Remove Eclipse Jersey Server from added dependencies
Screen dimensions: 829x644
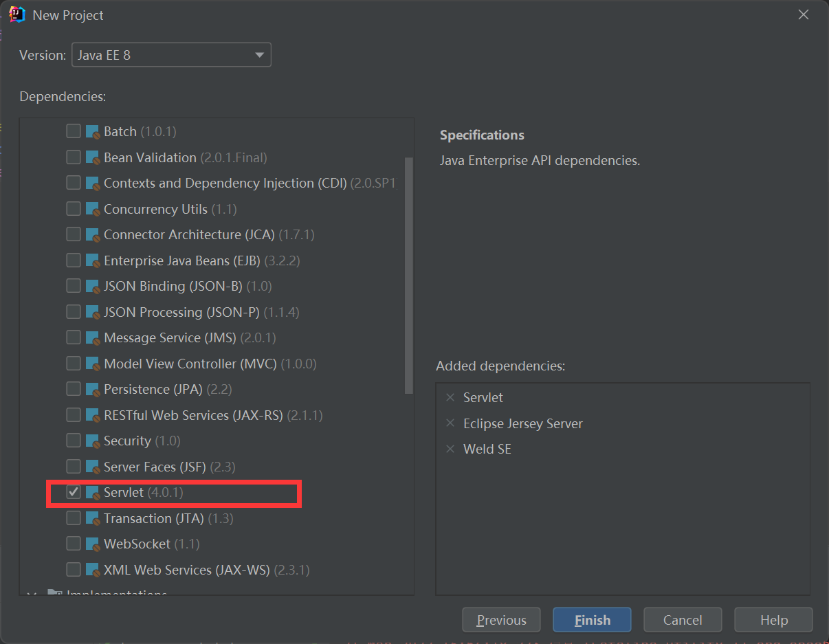click(450, 423)
